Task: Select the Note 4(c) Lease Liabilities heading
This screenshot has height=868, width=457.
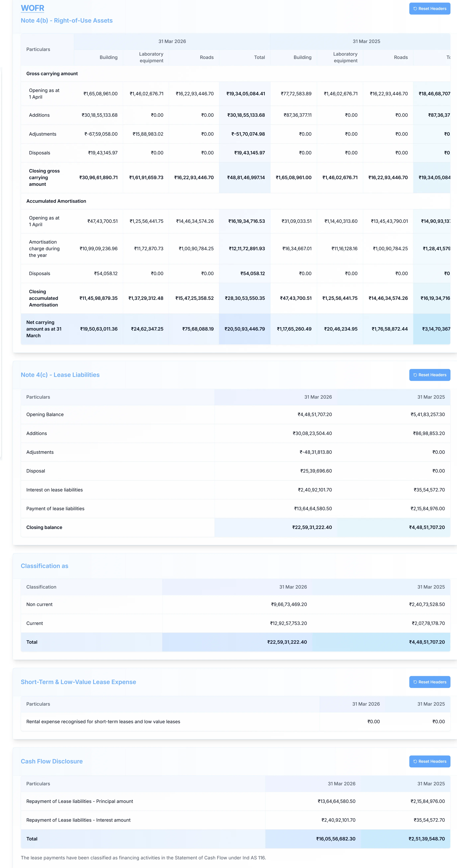Action: 60,375
